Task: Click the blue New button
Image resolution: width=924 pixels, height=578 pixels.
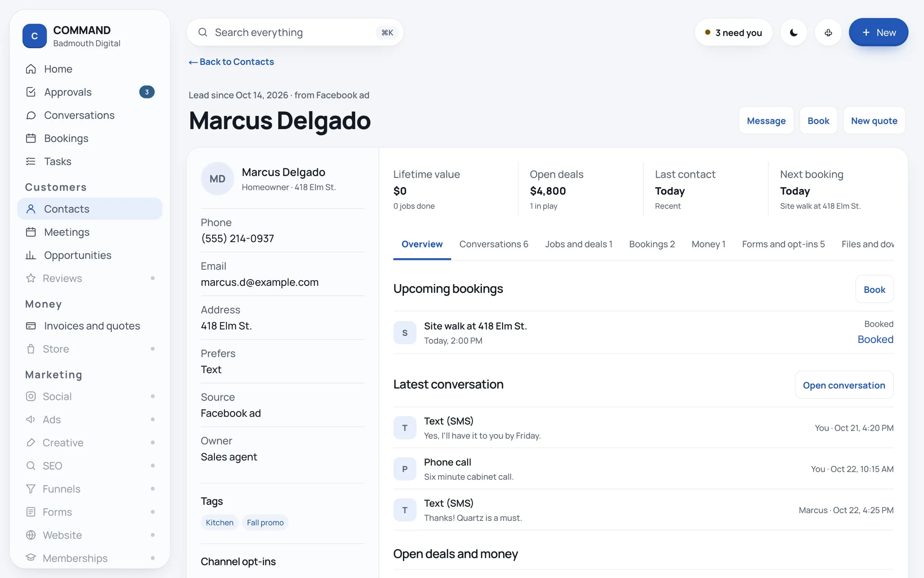Action: [878, 32]
